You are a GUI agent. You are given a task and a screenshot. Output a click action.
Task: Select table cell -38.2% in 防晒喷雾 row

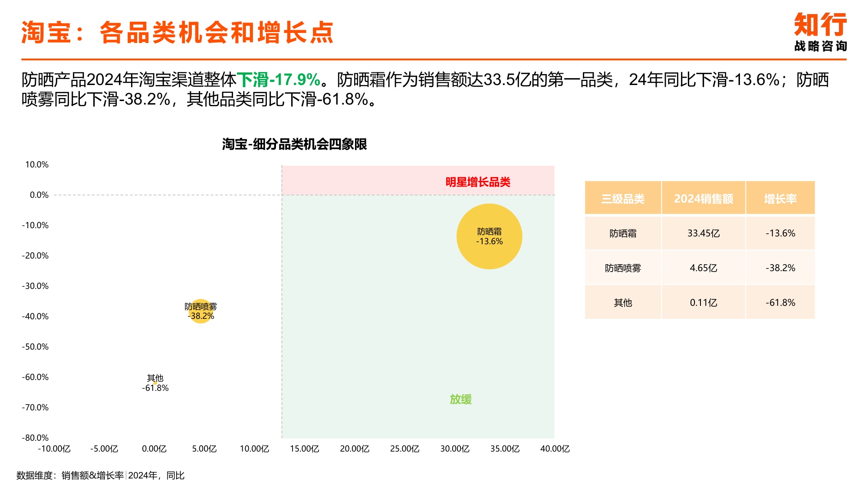pyautogui.click(x=780, y=268)
